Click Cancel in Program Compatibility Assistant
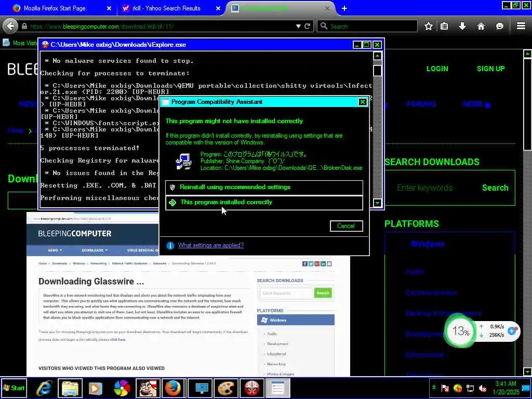The width and height of the screenshot is (532, 399). (346, 226)
